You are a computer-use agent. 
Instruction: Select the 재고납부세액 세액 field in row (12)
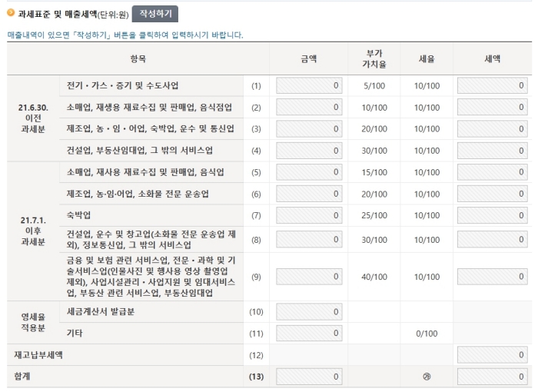pyautogui.click(x=493, y=355)
